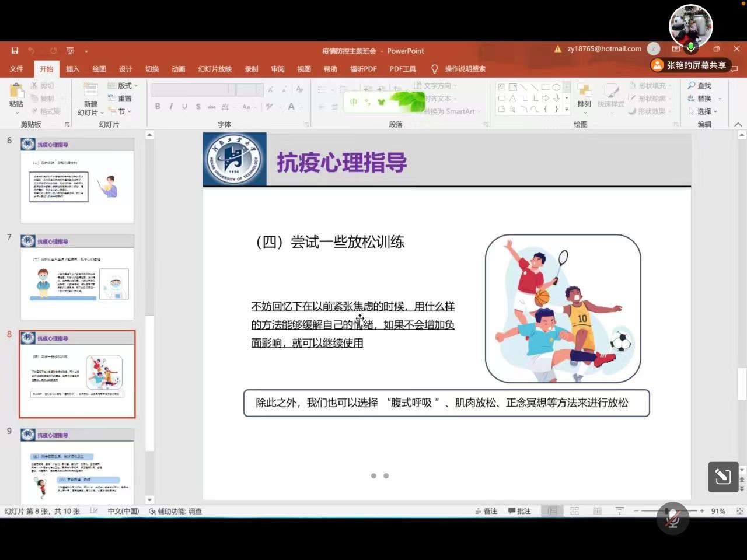This screenshot has width=747, height=560.
Task: Toggle underline formatting
Action: point(184,106)
